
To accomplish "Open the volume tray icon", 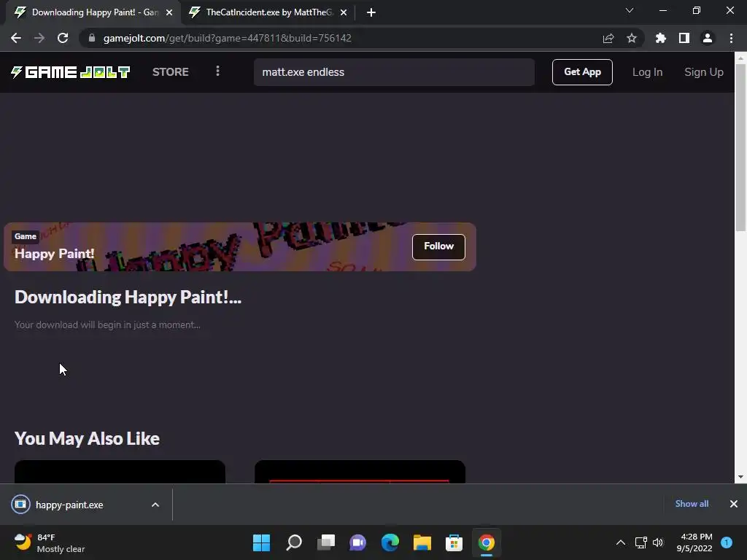I will (x=658, y=542).
